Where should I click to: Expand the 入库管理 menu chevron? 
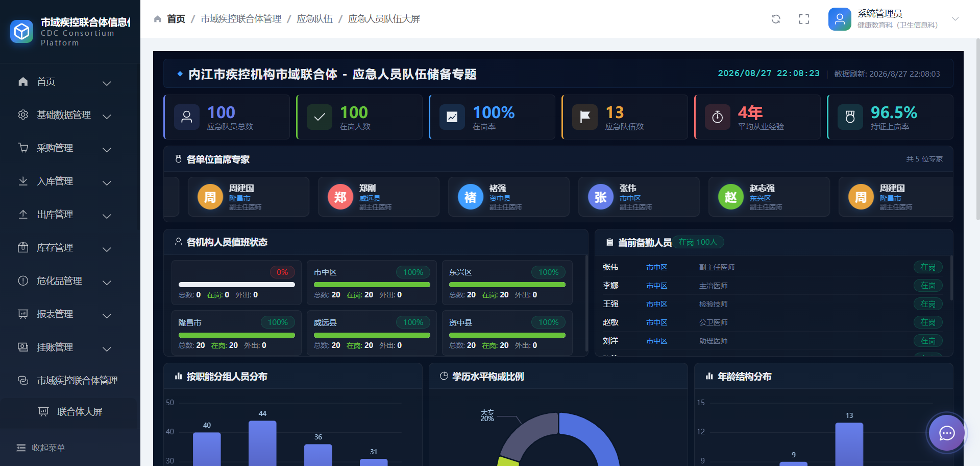(107, 183)
